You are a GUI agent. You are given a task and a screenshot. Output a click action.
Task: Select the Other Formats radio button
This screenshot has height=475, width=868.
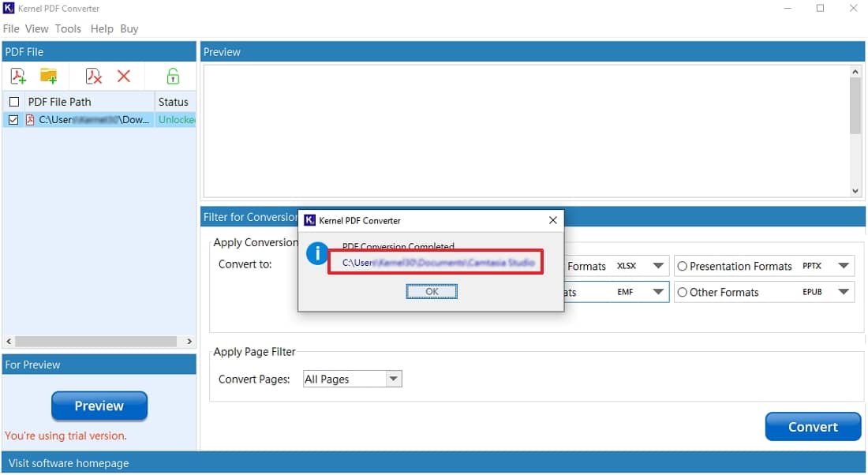682,292
